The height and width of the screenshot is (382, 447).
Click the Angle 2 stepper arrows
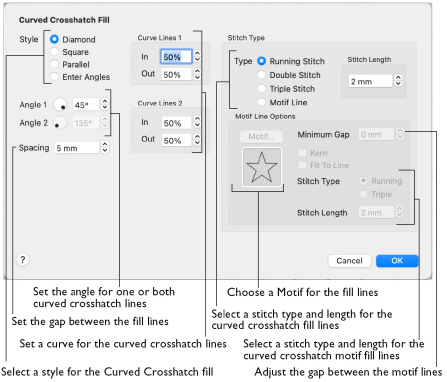click(105, 123)
